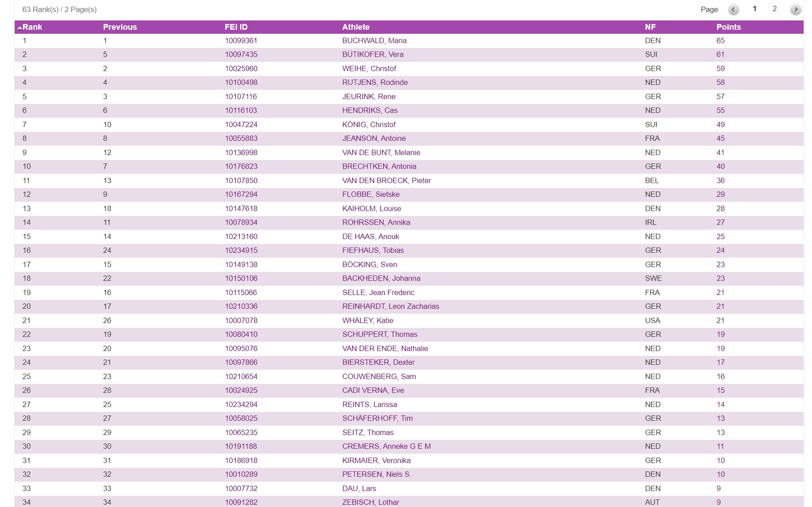This screenshot has height=507, width=812.
Task: Open athlete JEANSON, Antoine
Action: coord(374,138)
